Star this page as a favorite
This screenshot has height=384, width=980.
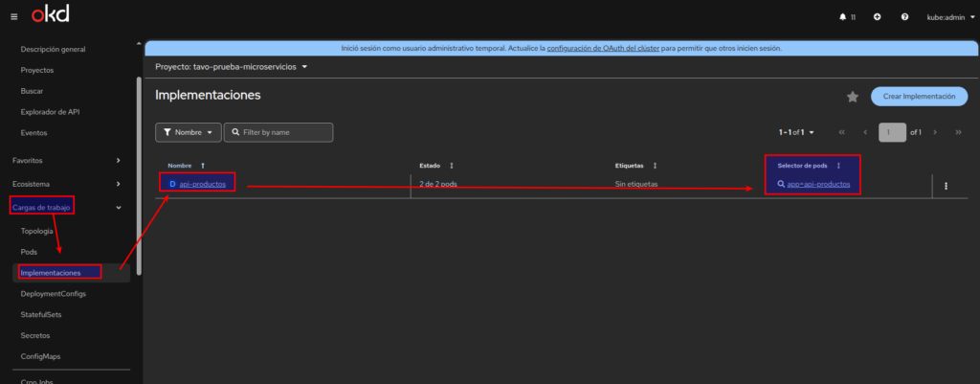pos(853,97)
